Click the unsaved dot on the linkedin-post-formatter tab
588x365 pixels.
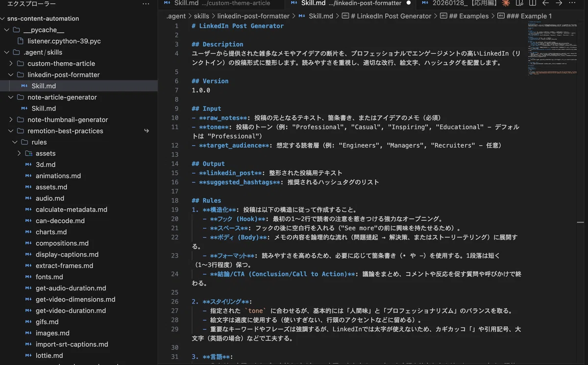tap(408, 3)
